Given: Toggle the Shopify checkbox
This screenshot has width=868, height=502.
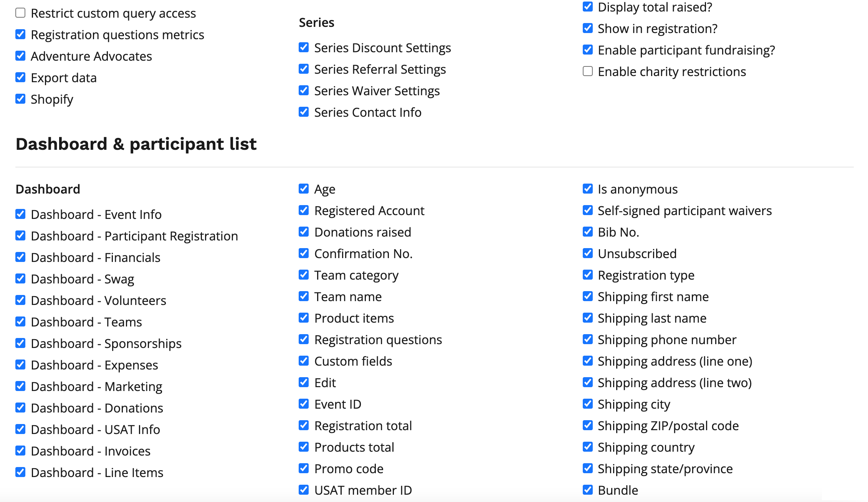Looking at the screenshot, I should coord(20,99).
